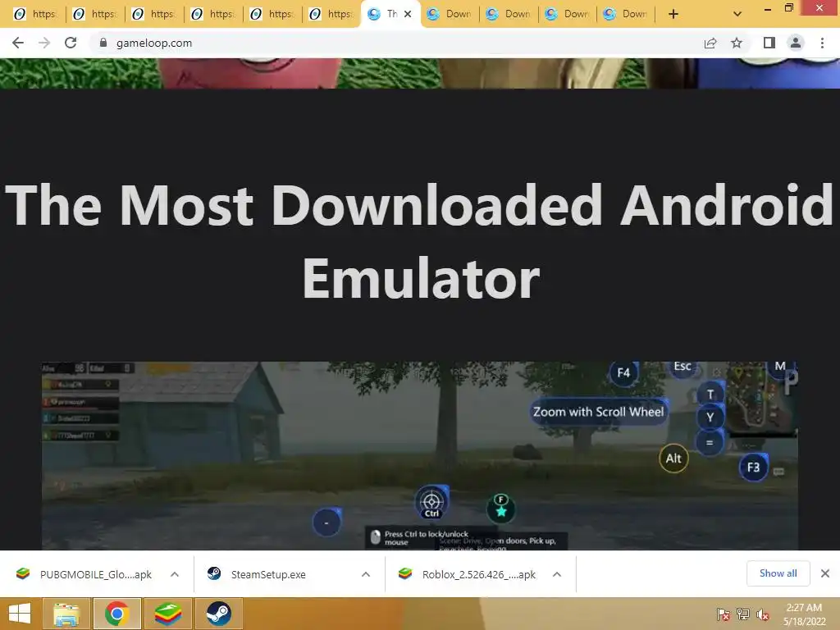Switch to the last Down tab
The image size is (840, 630).
pyautogui.click(x=625, y=14)
